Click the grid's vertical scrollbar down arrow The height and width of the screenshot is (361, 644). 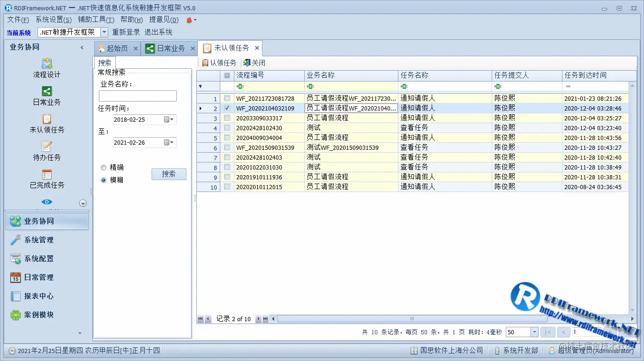pos(632,310)
